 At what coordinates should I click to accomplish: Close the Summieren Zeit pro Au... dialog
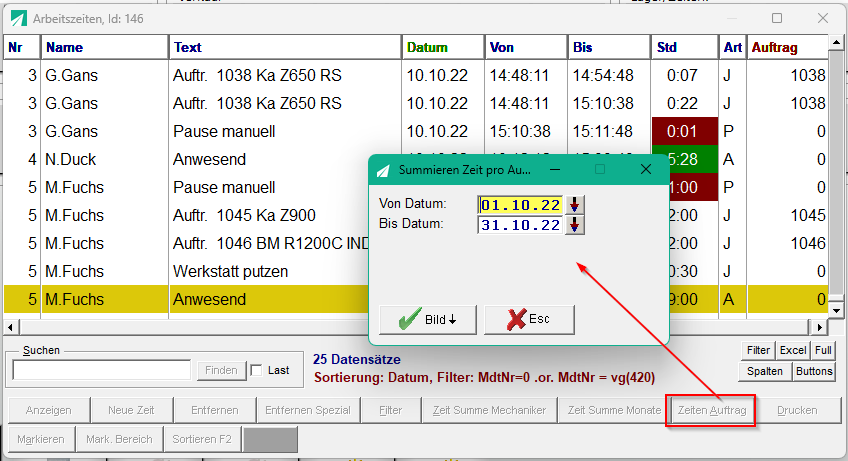(x=646, y=169)
